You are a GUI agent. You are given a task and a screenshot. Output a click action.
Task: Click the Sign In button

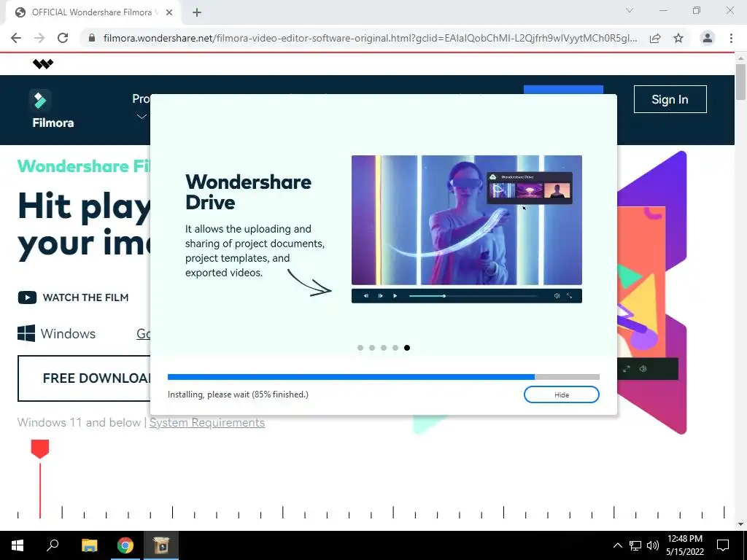[x=670, y=99]
